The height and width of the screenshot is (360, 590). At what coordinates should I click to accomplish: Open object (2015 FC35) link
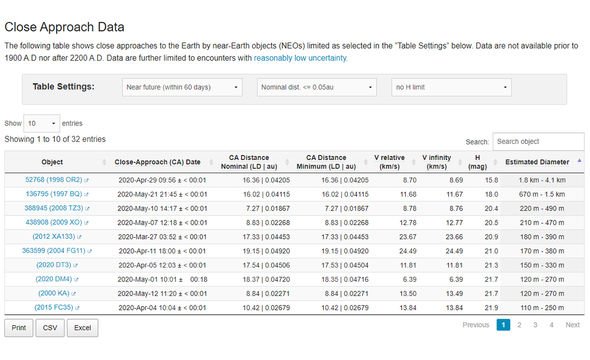tap(54, 308)
